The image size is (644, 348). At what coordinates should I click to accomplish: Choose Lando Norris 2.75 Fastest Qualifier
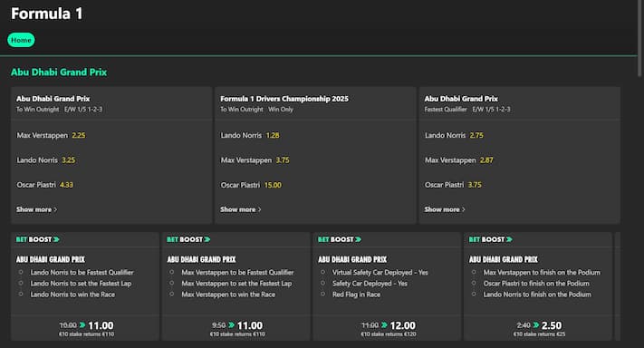[454, 135]
